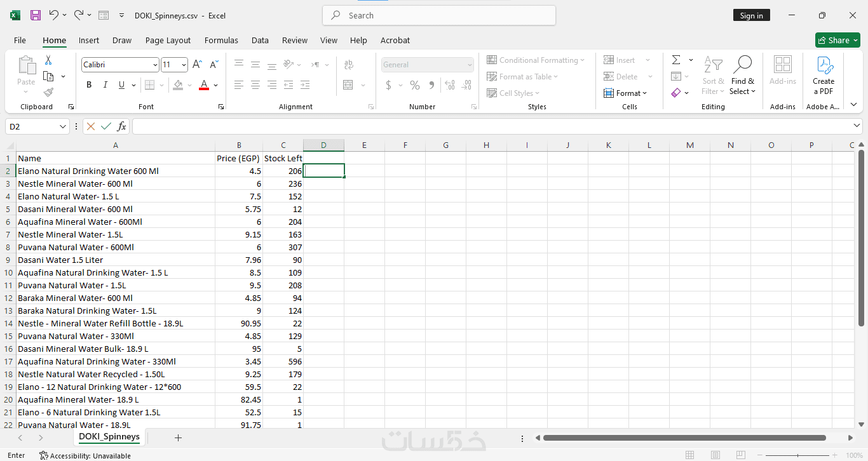Toggle top vertical alignment
This screenshot has height=461, width=868.
pos(239,65)
